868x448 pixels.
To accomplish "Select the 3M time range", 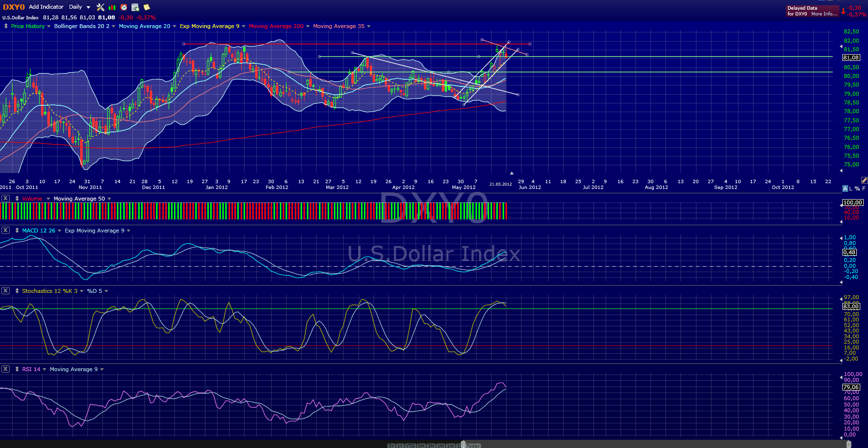I will pos(431,446).
